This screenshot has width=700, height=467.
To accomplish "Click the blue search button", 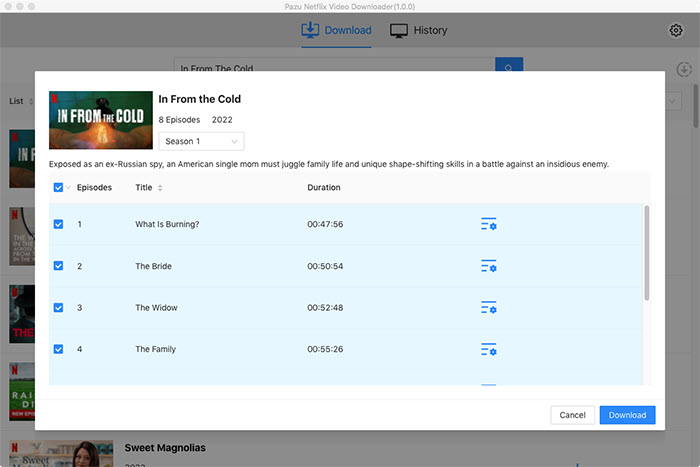I will [509, 68].
